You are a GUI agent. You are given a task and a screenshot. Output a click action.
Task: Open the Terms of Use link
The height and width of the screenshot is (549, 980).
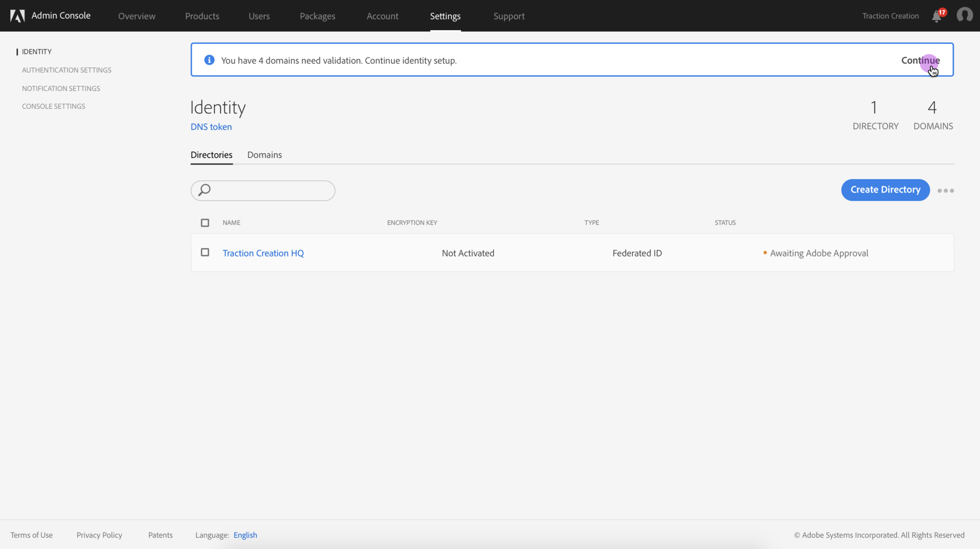31,535
